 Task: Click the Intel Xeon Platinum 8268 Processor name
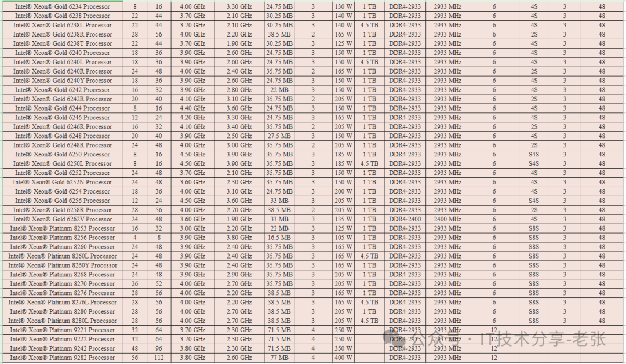[62, 275]
